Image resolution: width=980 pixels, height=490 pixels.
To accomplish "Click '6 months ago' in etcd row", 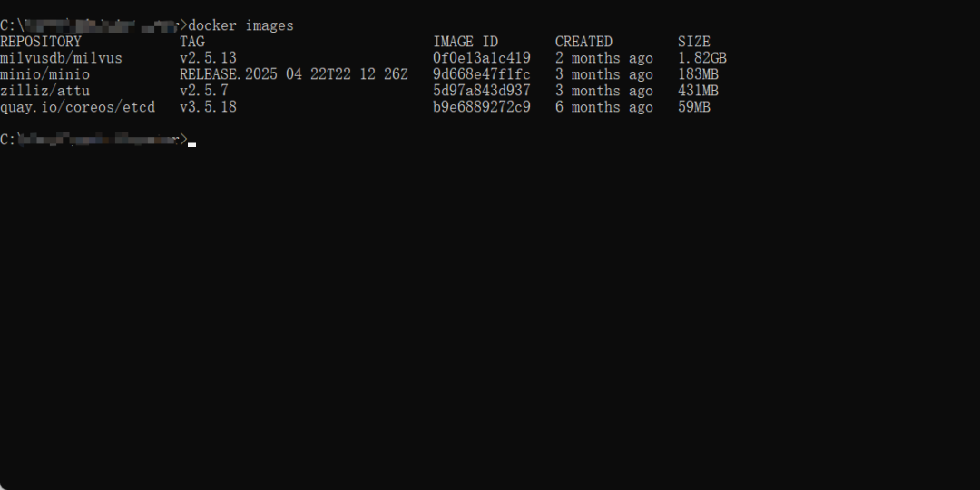I will 603,107.
